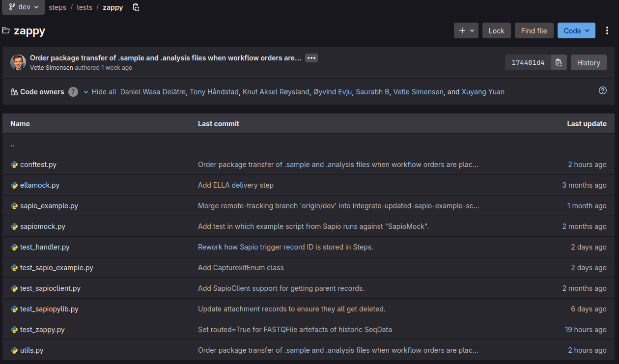
Task: Click Vetle Simensen's avatar picture
Action: point(18,62)
